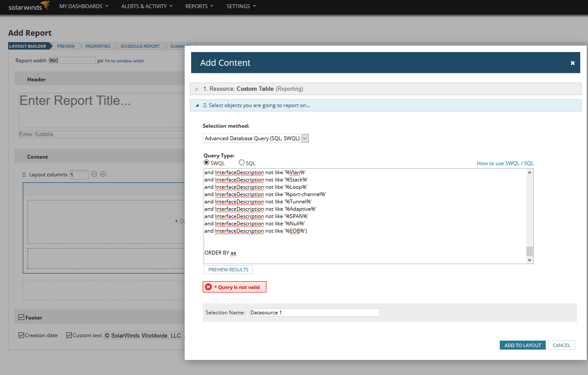
Task: Toggle the Creation date checkbox
Action: [22, 335]
